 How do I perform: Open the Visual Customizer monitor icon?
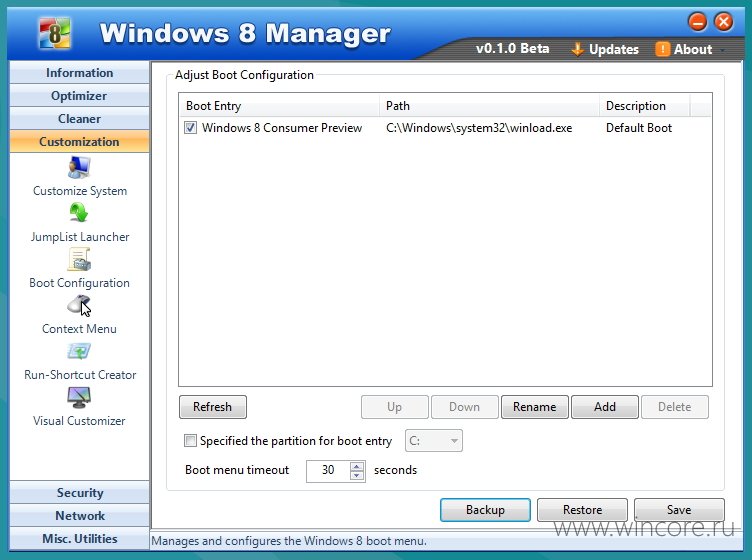pyautogui.click(x=79, y=397)
